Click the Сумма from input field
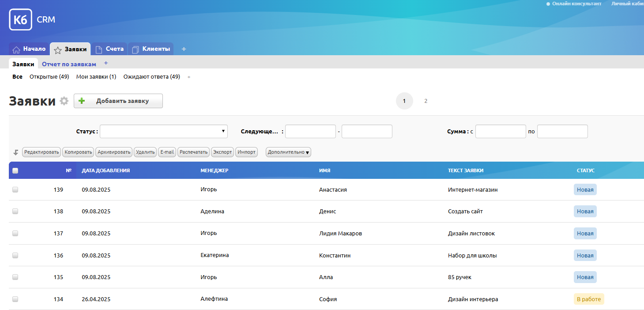The width and height of the screenshot is (644, 310). pyautogui.click(x=501, y=132)
